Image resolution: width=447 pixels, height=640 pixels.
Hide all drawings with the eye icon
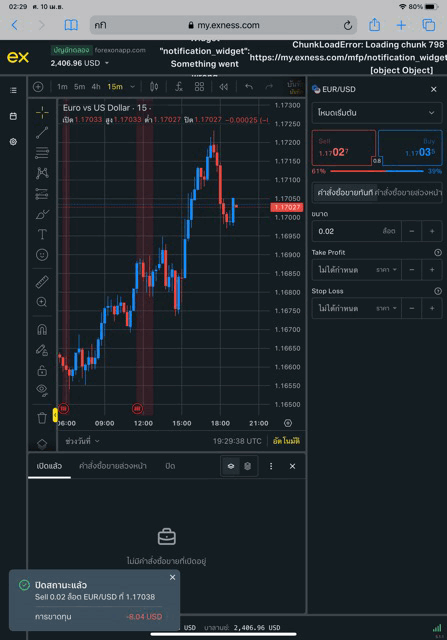coord(42,390)
